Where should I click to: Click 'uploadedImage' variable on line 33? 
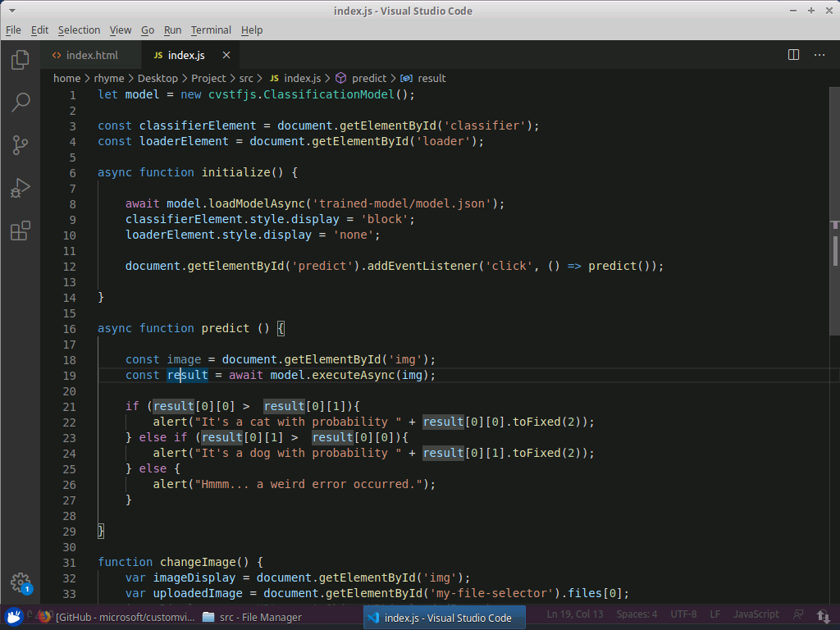pos(198,593)
